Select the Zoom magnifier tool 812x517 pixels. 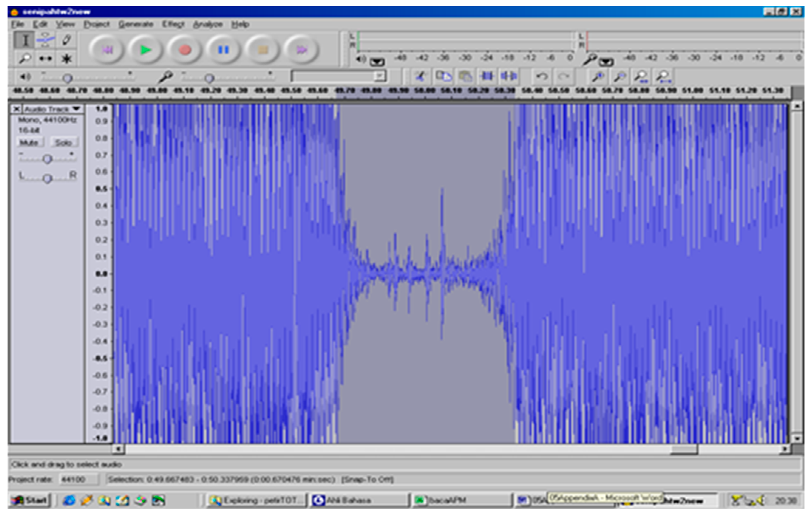point(25,58)
